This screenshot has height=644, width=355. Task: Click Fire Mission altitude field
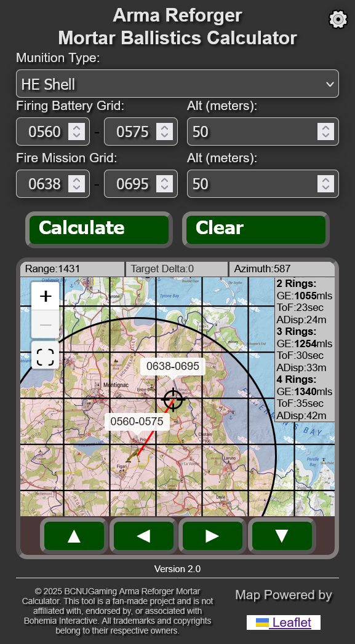263,184
